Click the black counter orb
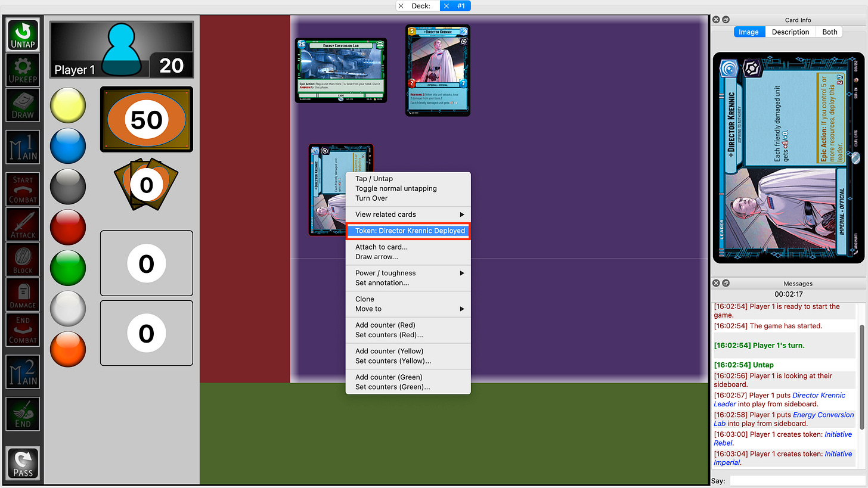Image resolution: width=868 pixels, height=488 pixels. point(68,187)
